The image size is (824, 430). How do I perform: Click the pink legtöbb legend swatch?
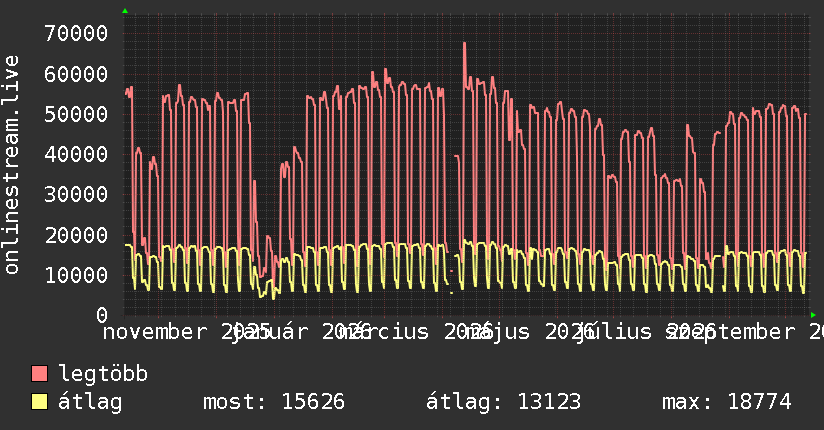(39, 374)
